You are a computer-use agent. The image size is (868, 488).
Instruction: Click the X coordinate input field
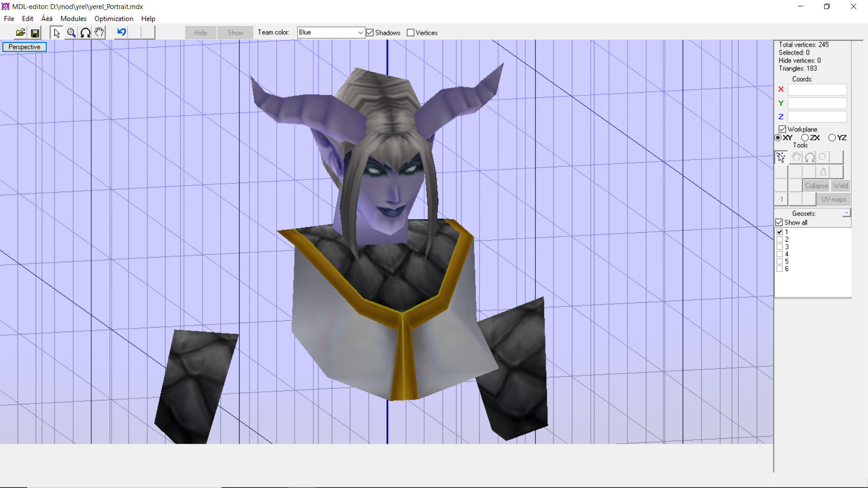click(x=817, y=89)
